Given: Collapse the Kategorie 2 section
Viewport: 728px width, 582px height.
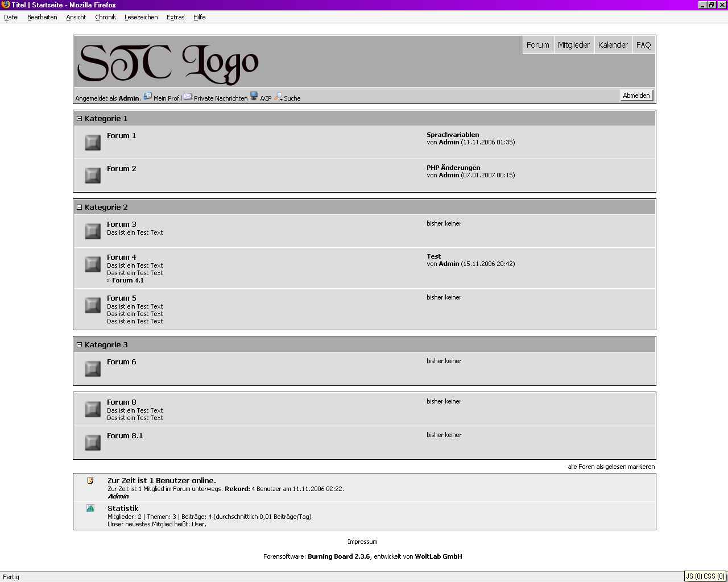Looking at the screenshot, I should point(80,207).
